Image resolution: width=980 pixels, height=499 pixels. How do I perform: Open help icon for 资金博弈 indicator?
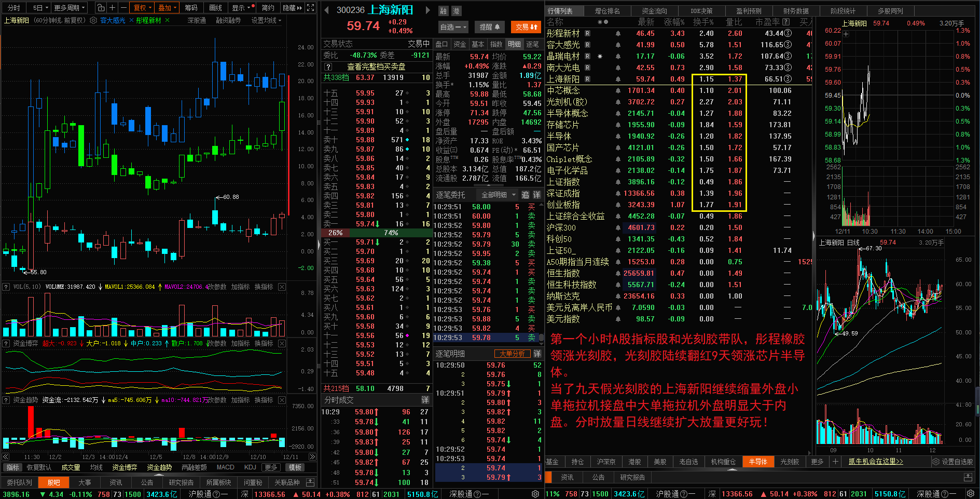tap(6, 343)
